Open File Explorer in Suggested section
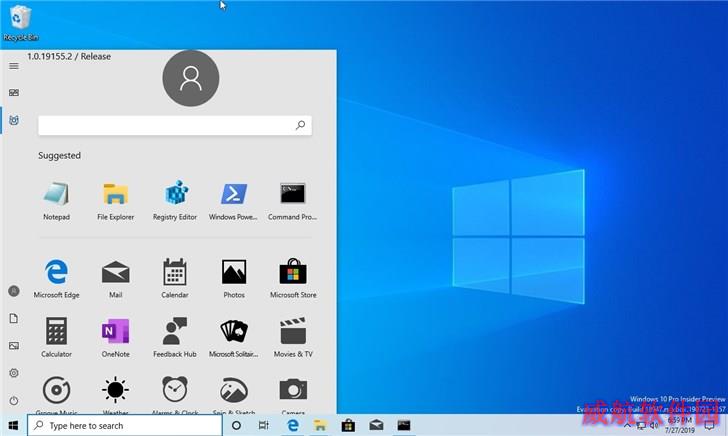Image resolution: width=728 pixels, height=436 pixels. (116, 201)
